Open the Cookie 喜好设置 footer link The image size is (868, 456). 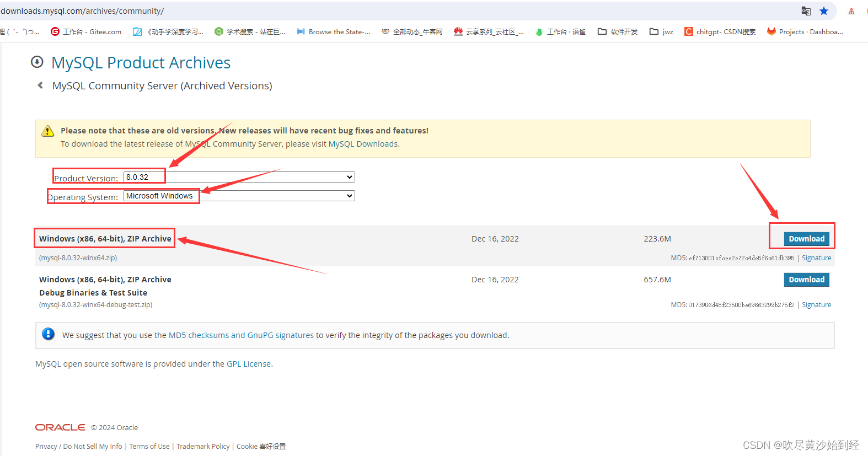coord(261,447)
